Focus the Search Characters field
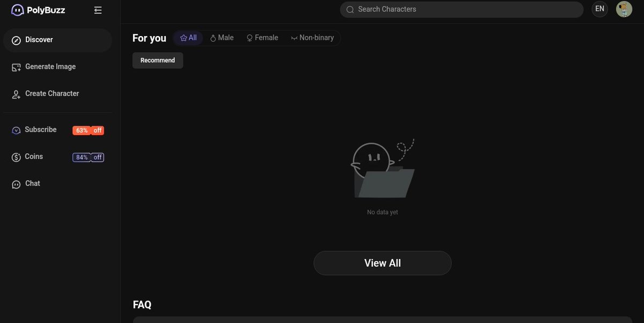Image resolution: width=644 pixels, height=323 pixels. [x=462, y=9]
